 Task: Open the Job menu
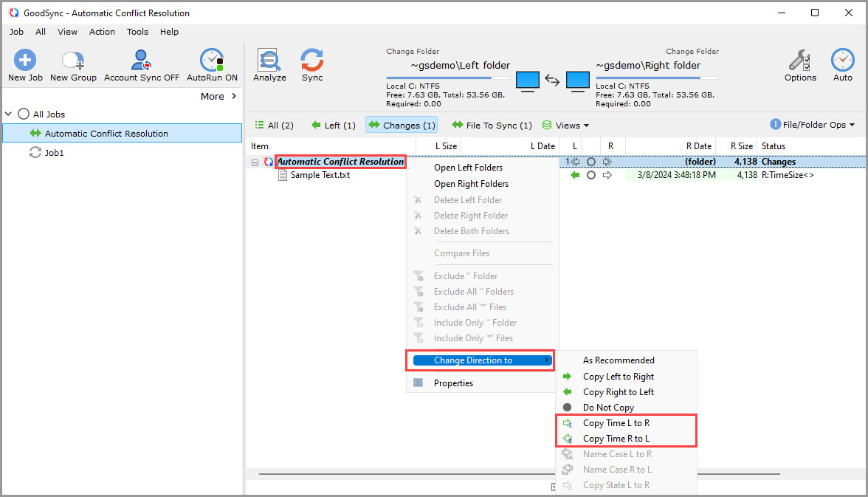[16, 32]
